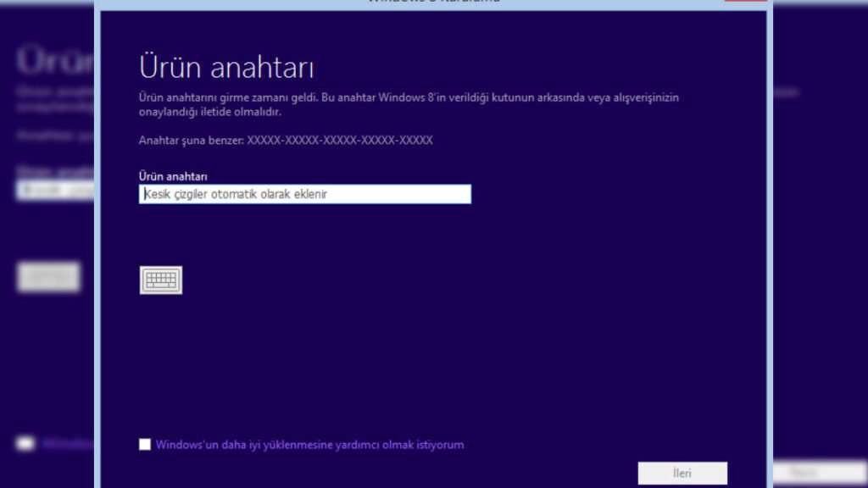Viewport: 868px width, 488px height.
Task: Click the Windows'un daha iyi yüklenmesine yardımcı link
Action: pos(309,444)
